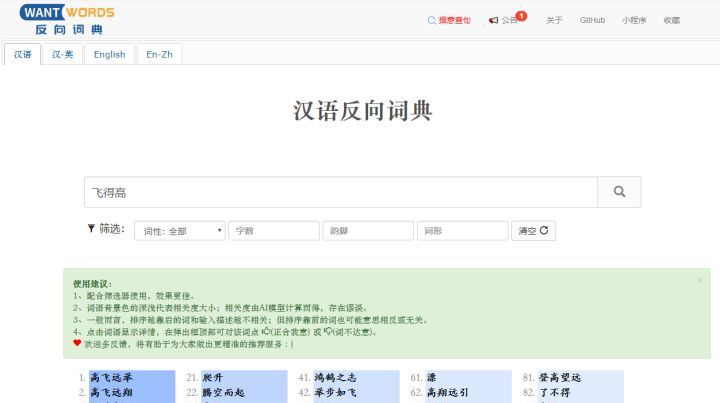Screen dimensions: 720x403
Task: Click the 收藏 favorites link
Action: 671,20
